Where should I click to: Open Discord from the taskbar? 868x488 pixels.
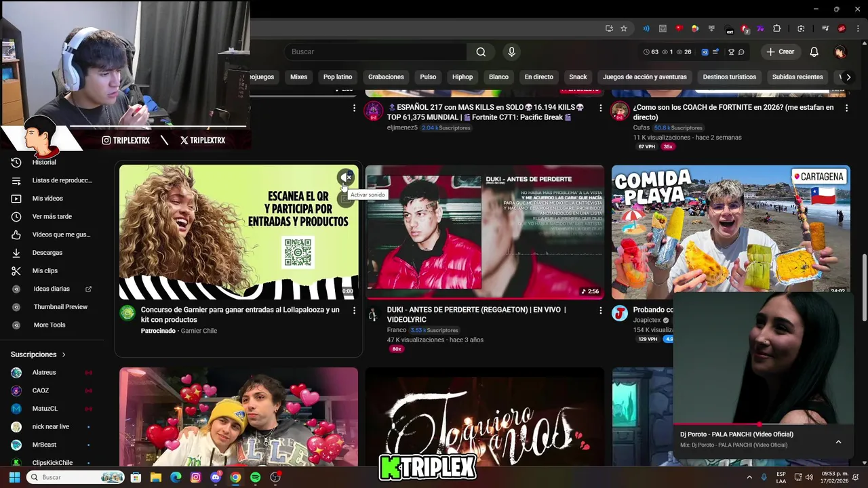pyautogui.click(x=216, y=477)
